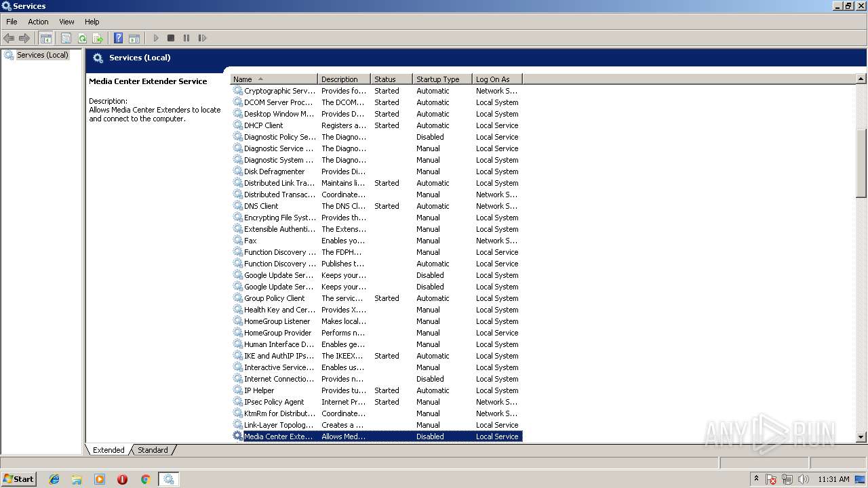Select the Disk Defragmenter service icon
868x488 pixels.
tap(238, 171)
